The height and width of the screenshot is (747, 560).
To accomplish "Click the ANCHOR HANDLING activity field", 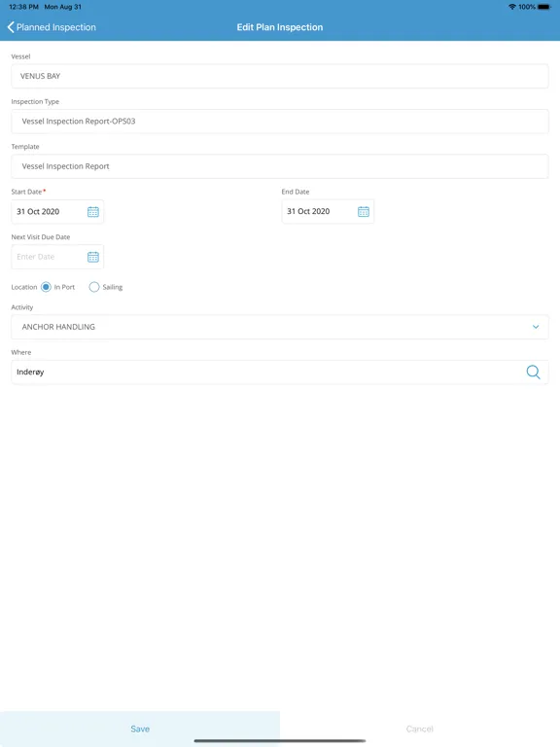I will click(x=280, y=327).
